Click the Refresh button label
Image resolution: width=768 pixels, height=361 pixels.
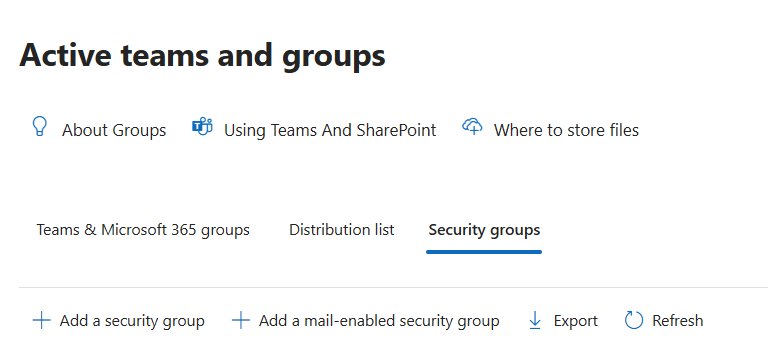click(677, 321)
